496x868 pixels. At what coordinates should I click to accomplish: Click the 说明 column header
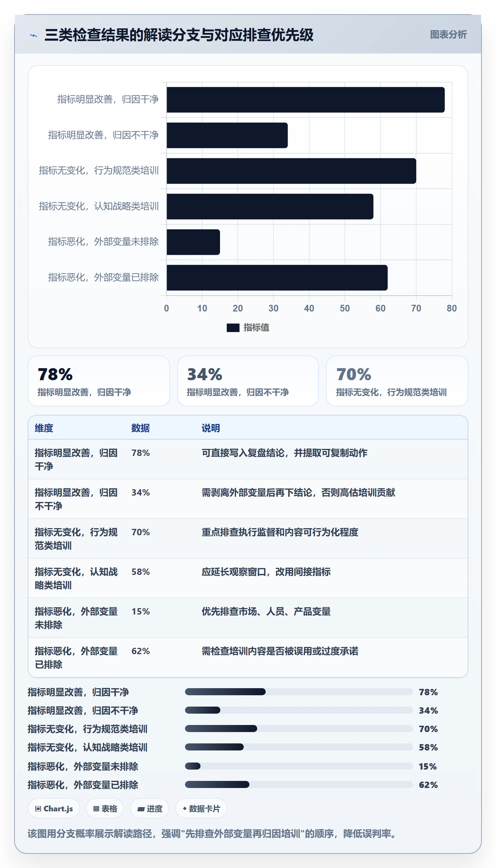pos(211,428)
